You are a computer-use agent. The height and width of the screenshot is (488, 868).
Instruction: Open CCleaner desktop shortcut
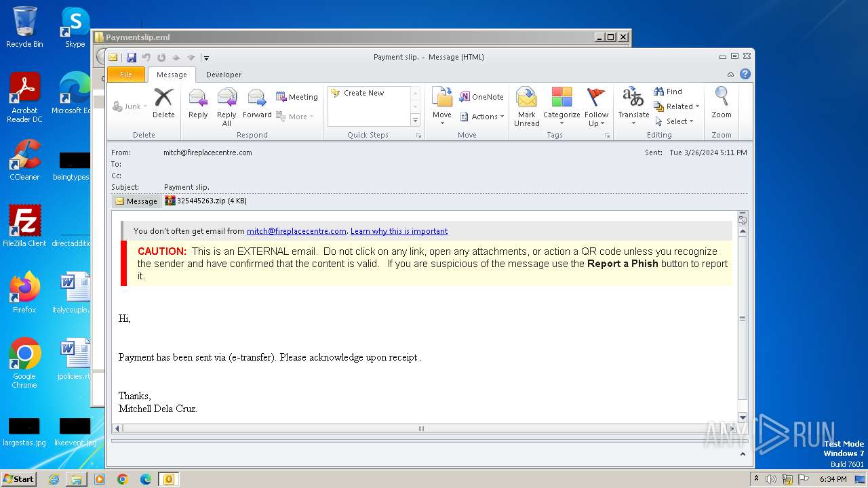(x=24, y=160)
